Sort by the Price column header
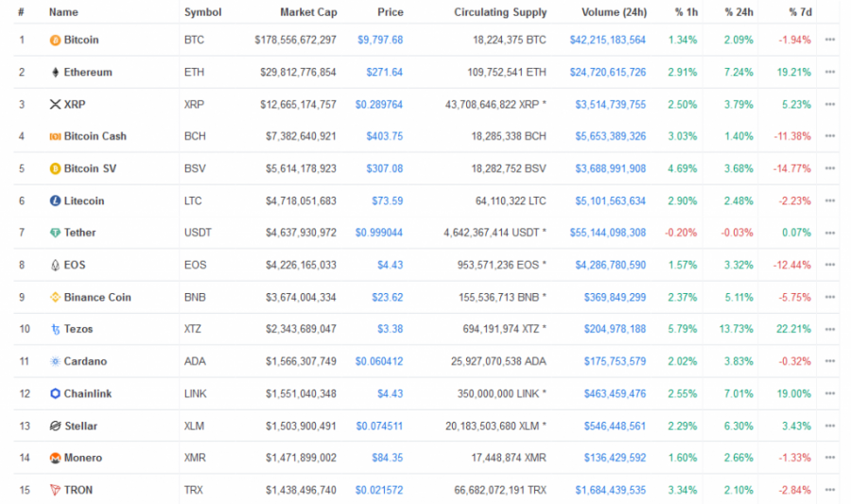This screenshot has height=504, width=851. pyautogui.click(x=391, y=12)
